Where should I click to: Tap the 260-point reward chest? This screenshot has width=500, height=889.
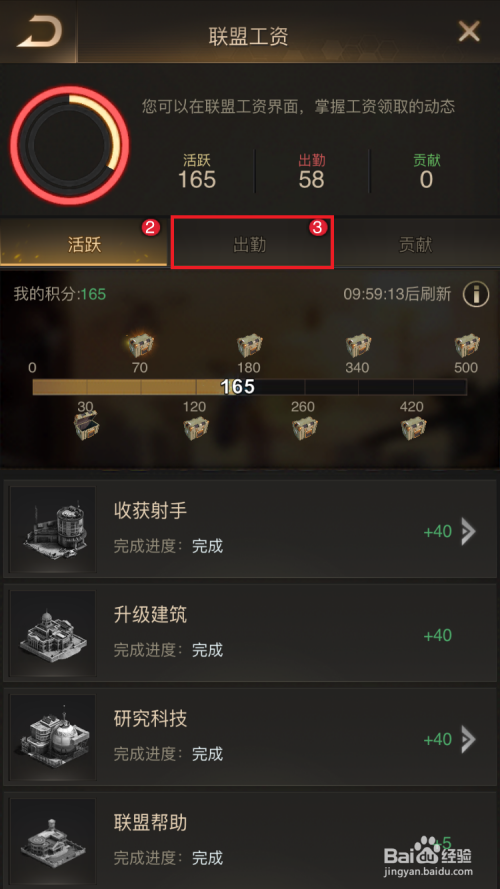click(303, 428)
